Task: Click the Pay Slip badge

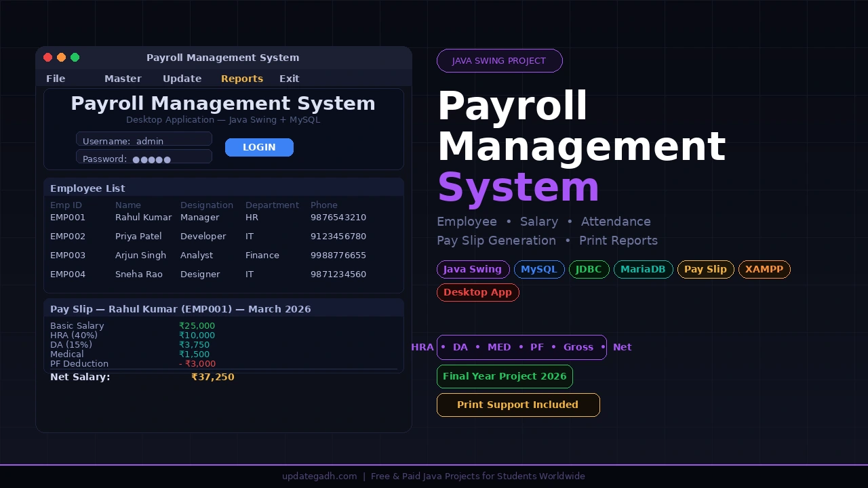Action: (x=705, y=269)
